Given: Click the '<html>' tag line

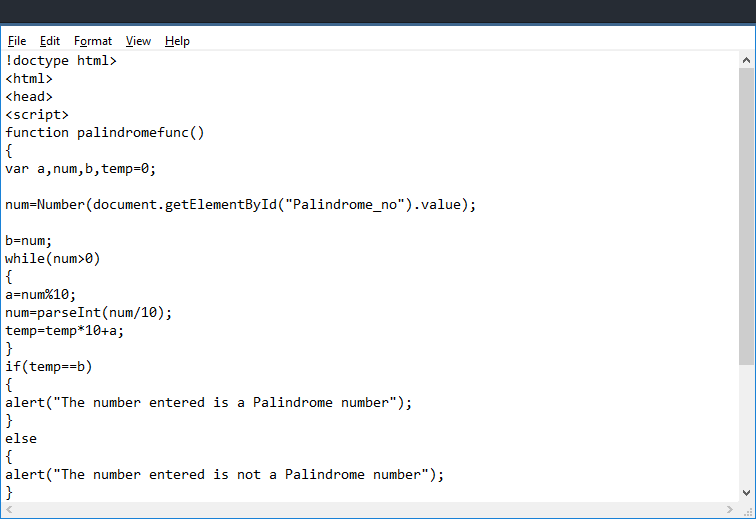Looking at the screenshot, I should pyautogui.click(x=29, y=79).
